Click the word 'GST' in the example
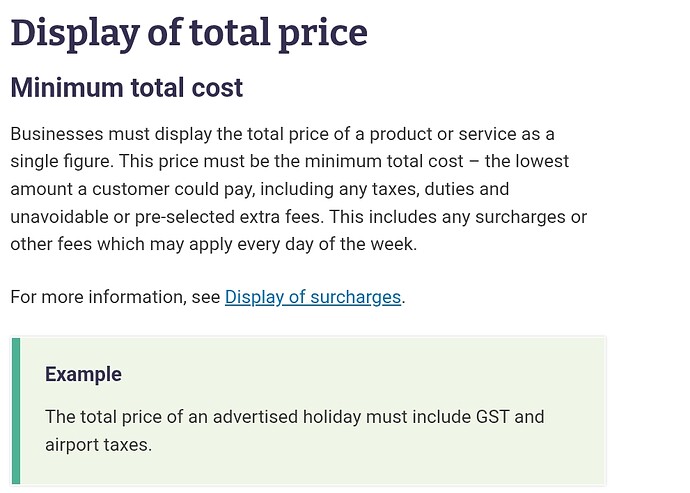 pyautogui.click(x=486, y=417)
